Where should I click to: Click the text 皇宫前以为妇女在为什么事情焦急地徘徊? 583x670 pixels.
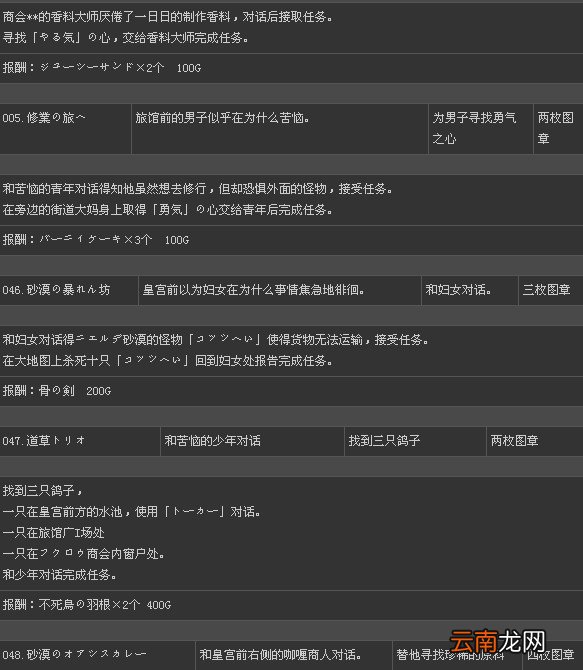(253, 290)
